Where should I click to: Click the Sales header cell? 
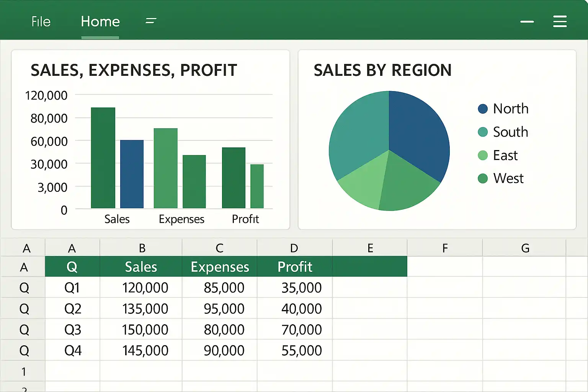141,267
